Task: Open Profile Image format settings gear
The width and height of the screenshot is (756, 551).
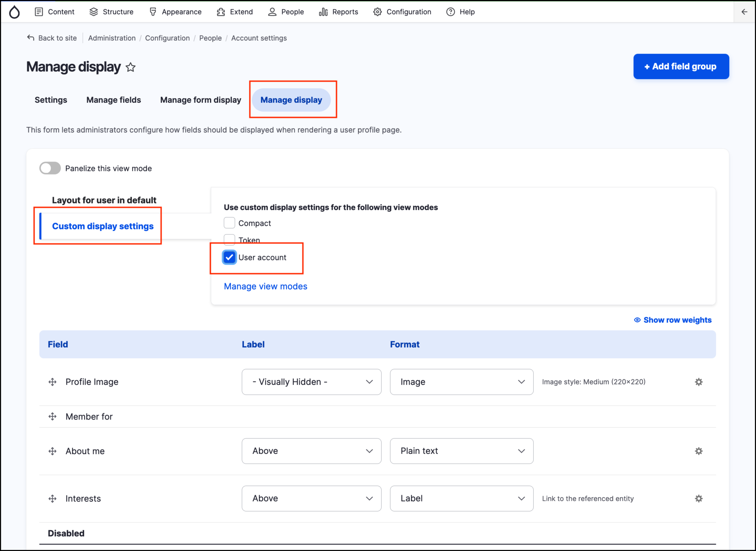Action: pos(699,381)
